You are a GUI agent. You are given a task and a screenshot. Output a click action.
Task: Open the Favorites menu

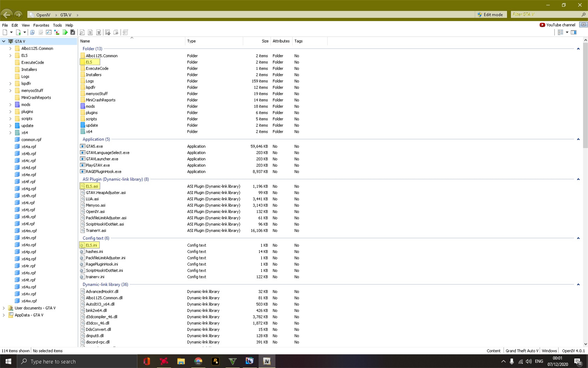[41, 25]
